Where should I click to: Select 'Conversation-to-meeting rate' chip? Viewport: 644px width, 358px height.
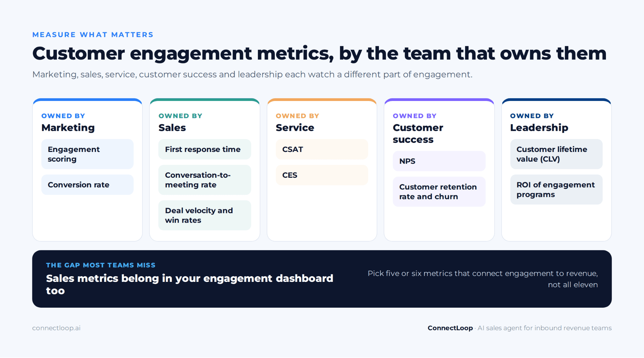tap(205, 180)
